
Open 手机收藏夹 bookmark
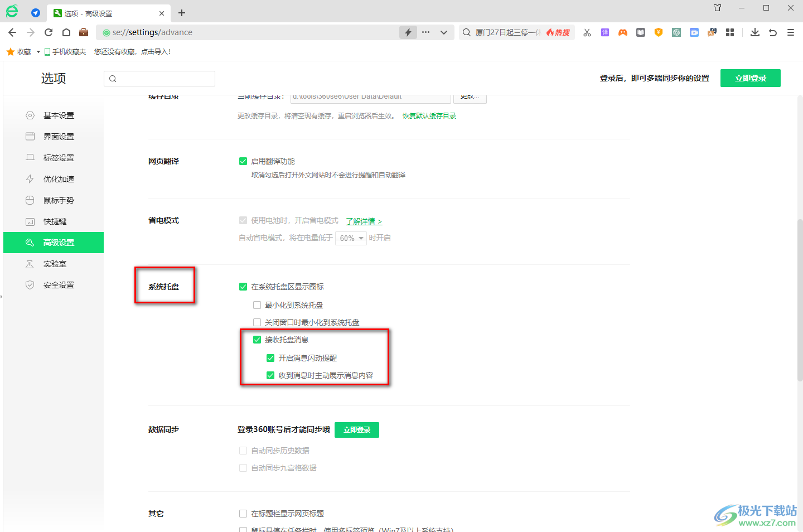point(65,52)
